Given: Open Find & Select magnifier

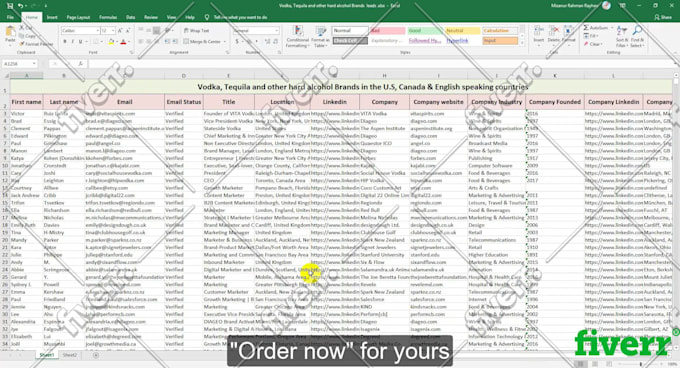Looking at the screenshot, I should click(637, 36).
